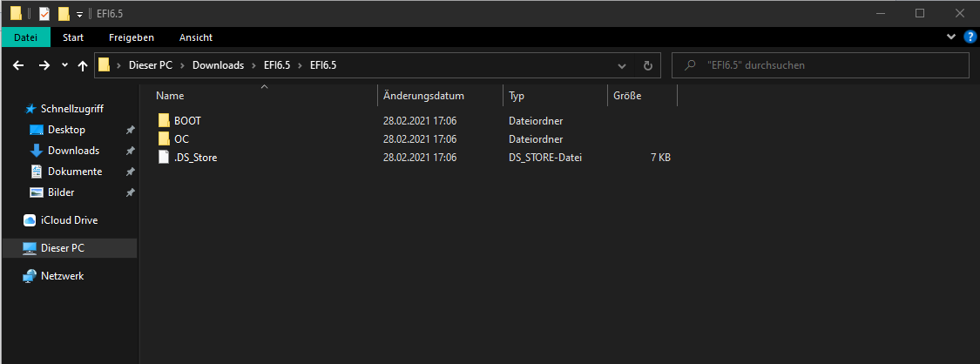Image resolution: width=980 pixels, height=364 pixels.
Task: Click the new folder icon in title bar
Action: tap(63, 13)
